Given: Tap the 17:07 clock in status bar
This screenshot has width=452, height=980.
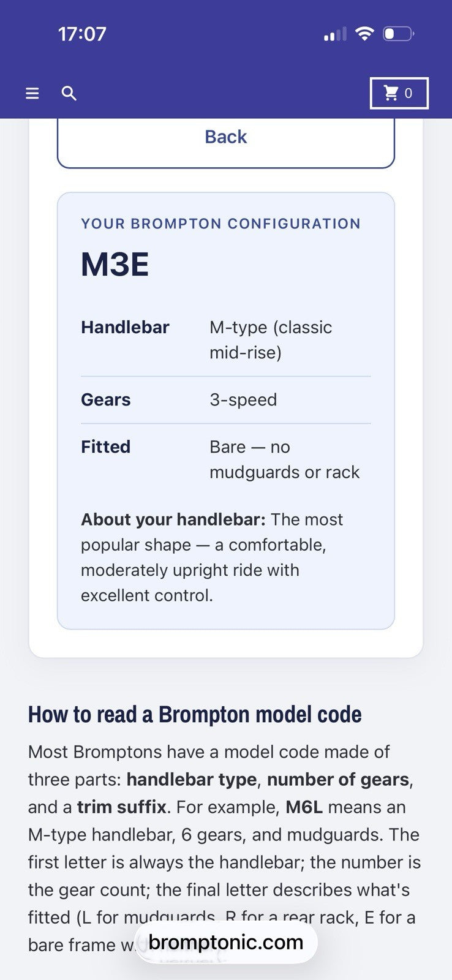Looking at the screenshot, I should pos(82,34).
